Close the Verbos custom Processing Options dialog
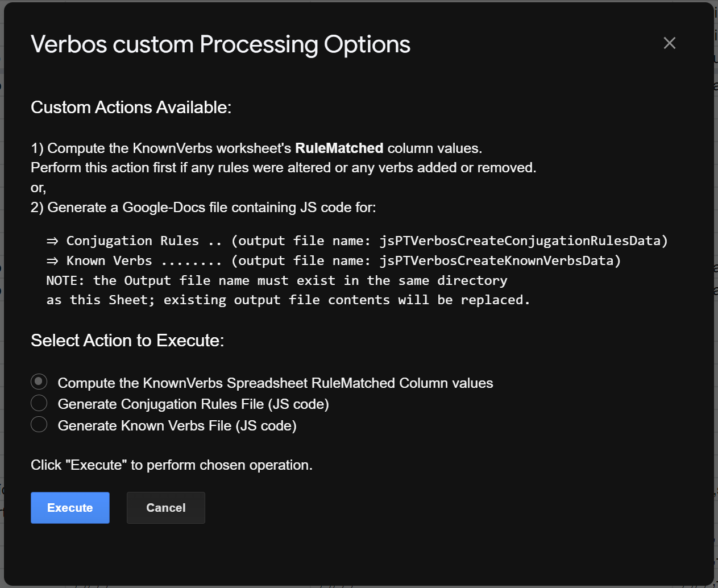Screen dimensions: 718x588 click(669, 43)
